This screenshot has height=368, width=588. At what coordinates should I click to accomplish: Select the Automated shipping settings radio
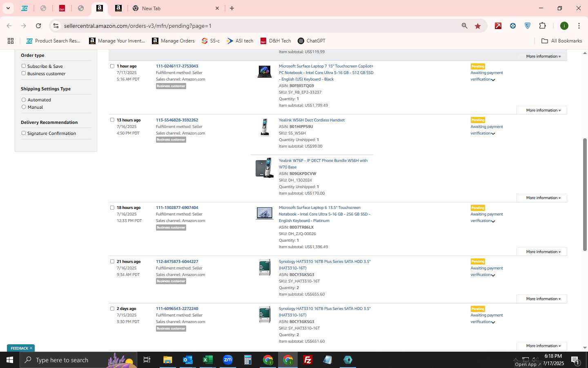pyautogui.click(x=24, y=100)
